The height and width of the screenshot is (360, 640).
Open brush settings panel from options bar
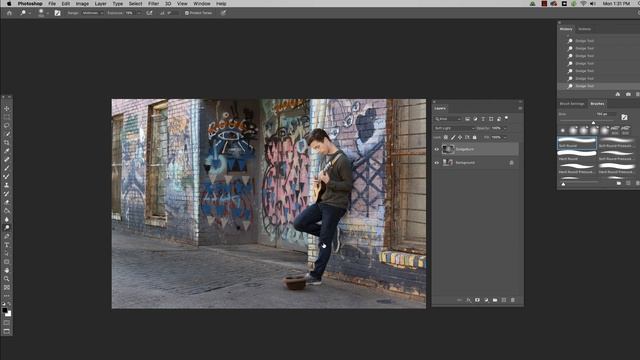click(58, 13)
